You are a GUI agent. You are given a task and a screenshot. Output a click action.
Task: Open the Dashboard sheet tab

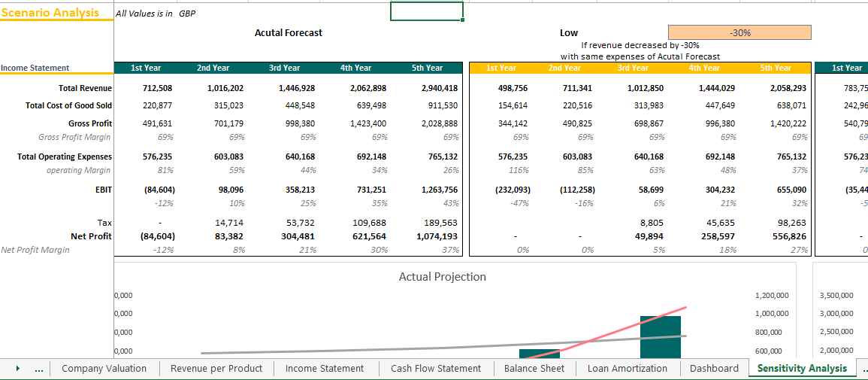pyautogui.click(x=714, y=369)
